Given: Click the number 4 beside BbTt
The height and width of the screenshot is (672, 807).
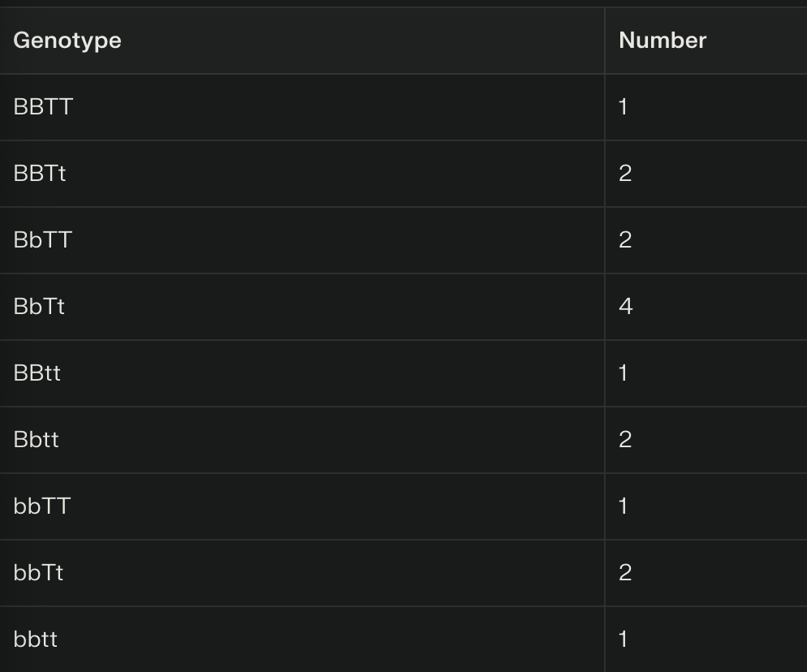Looking at the screenshot, I should [x=625, y=307].
